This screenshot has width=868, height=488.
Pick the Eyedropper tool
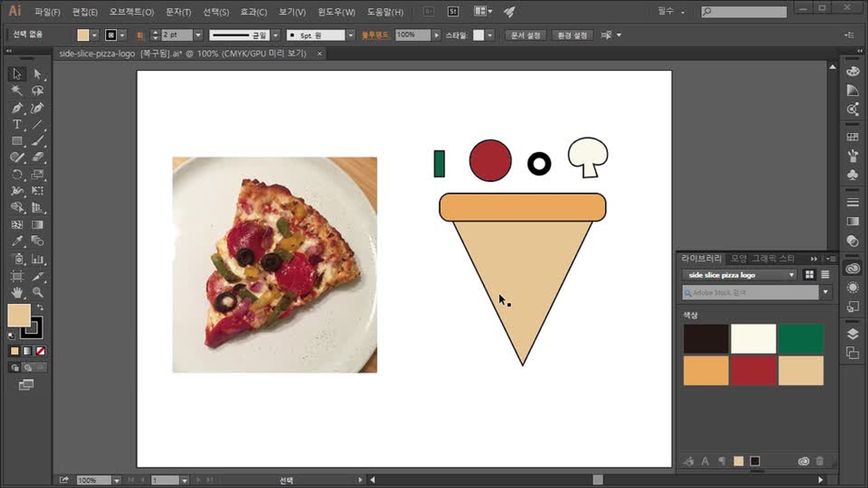[x=17, y=241]
